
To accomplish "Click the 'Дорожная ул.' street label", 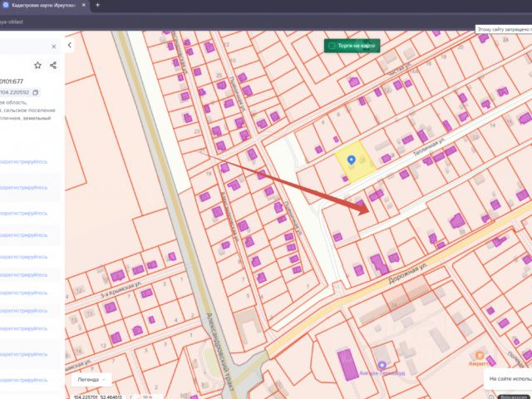I will coord(408,274).
